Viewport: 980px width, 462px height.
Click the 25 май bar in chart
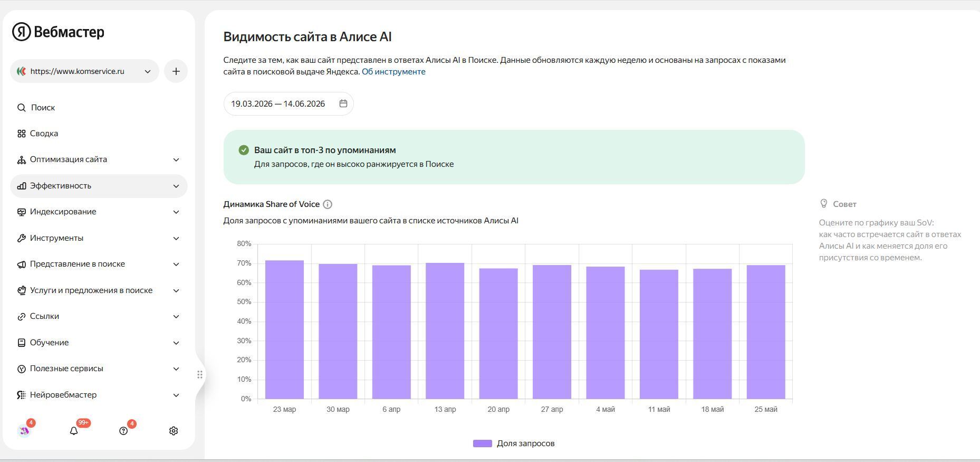point(766,332)
